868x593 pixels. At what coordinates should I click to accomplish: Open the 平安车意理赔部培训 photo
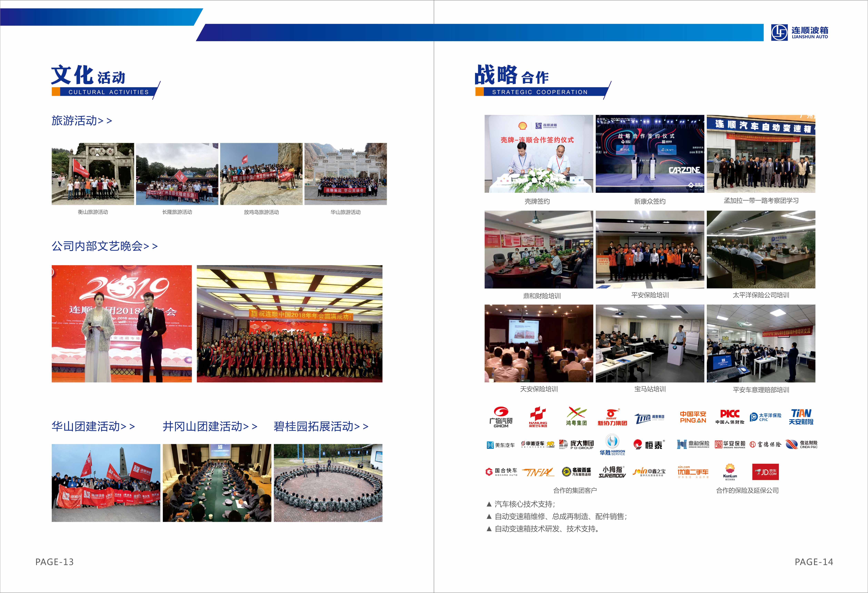(761, 344)
